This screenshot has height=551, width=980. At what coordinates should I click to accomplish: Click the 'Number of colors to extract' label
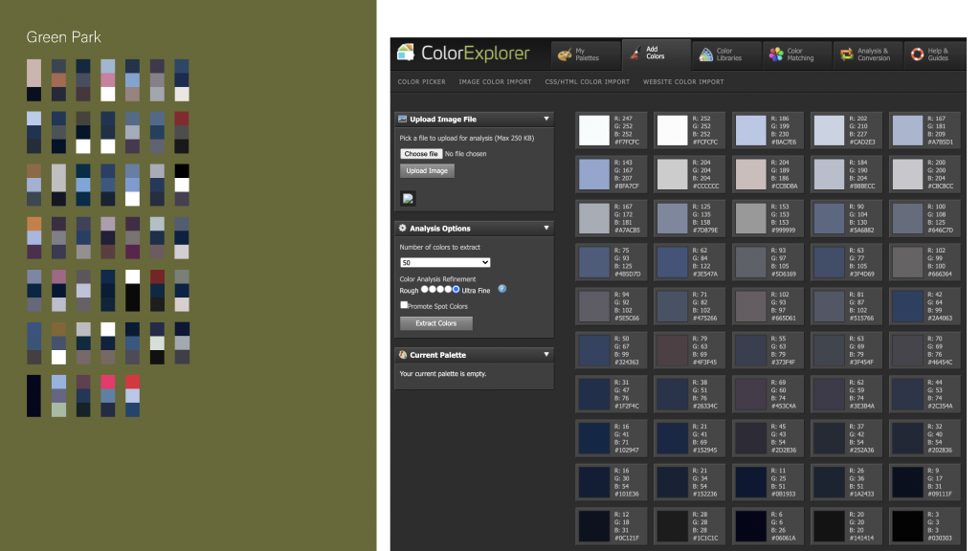439,248
